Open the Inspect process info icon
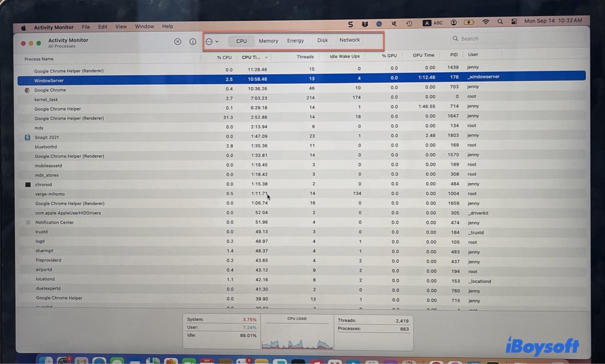The image size is (605, 364). 193,42
